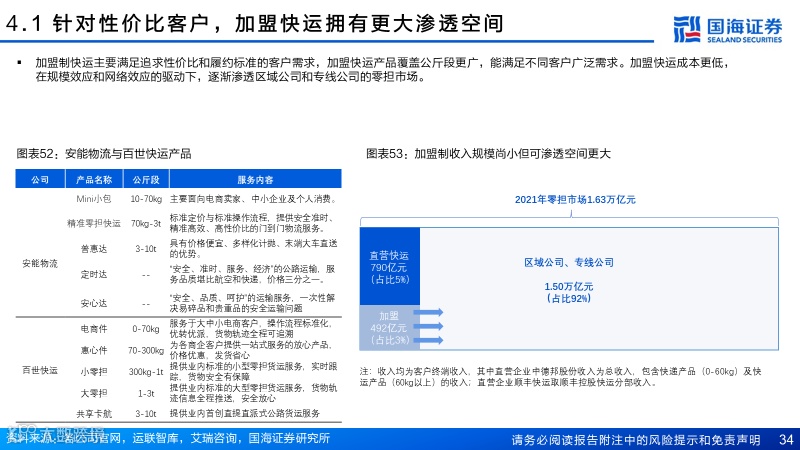The width and height of the screenshot is (800, 450).
Task: Click the bullet paragraph about 加盟制快运
Action: (383, 70)
